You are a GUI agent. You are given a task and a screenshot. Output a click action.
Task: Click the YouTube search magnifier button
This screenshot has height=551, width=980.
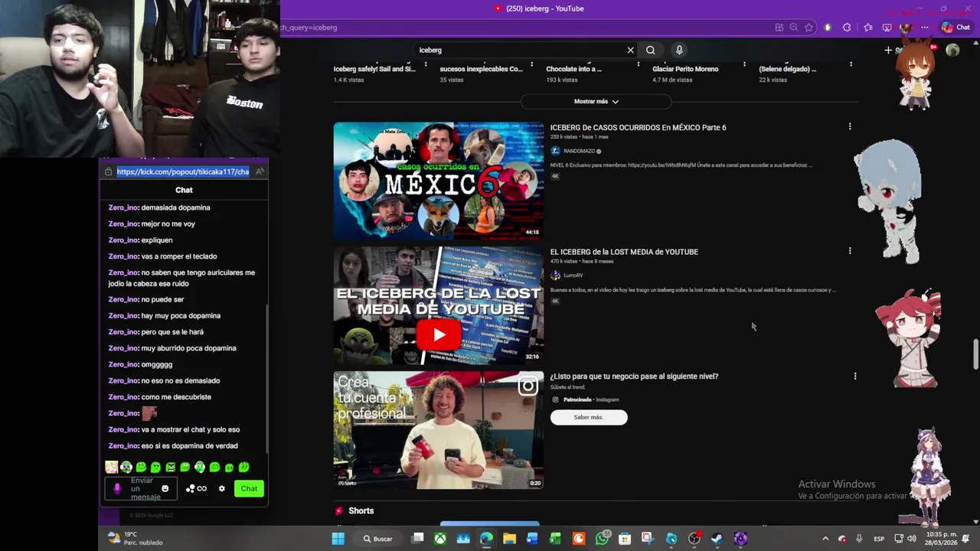[x=650, y=50]
